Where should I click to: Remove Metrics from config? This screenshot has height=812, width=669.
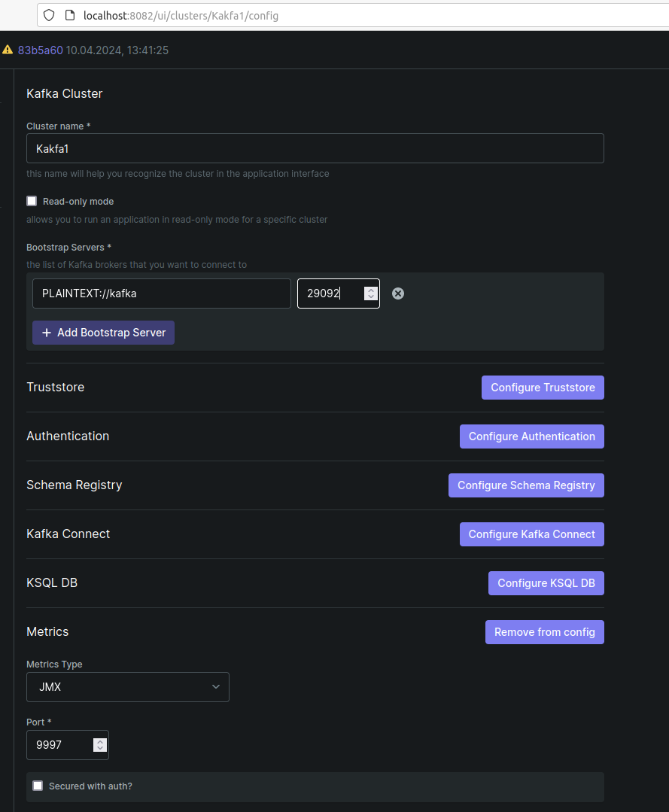544,632
